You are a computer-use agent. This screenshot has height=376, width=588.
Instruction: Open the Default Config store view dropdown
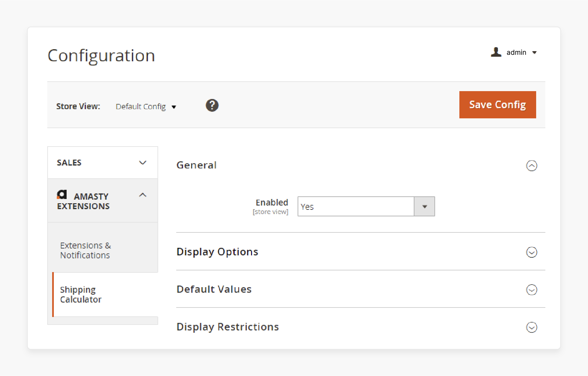coord(146,107)
